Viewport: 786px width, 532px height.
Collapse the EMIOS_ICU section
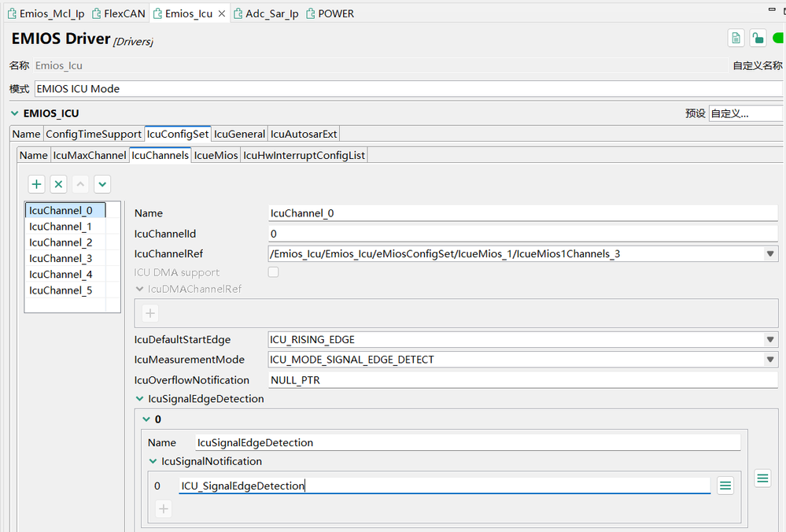click(14, 113)
